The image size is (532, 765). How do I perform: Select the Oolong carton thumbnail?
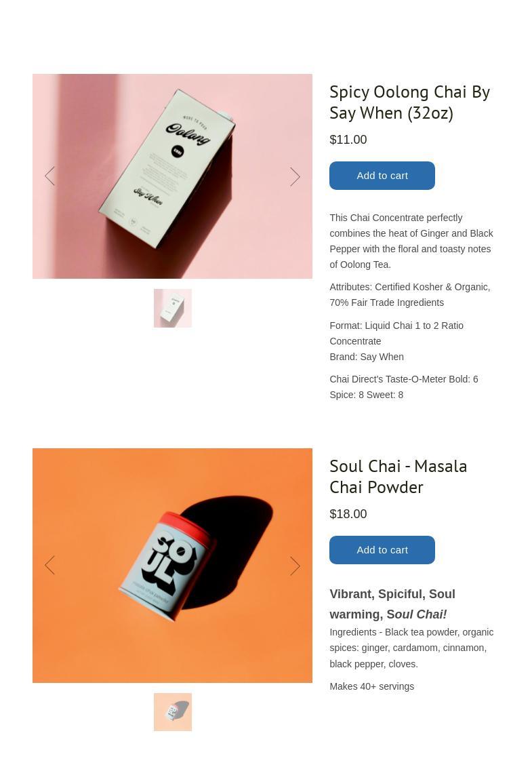173,309
